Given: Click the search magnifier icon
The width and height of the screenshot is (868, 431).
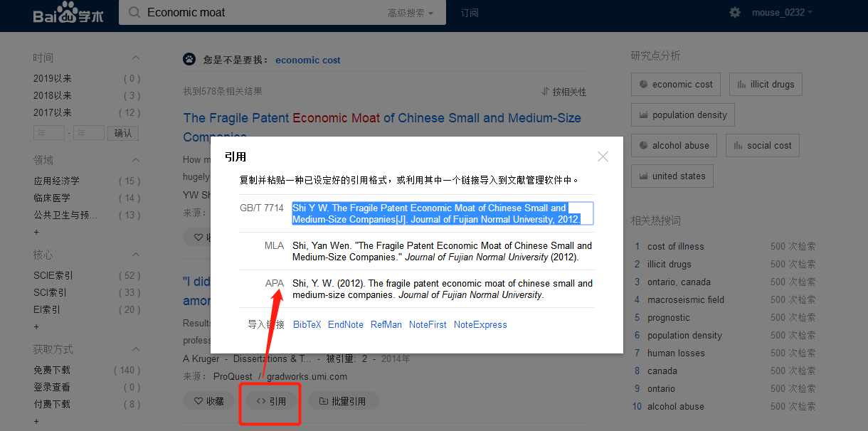Looking at the screenshot, I should (134, 13).
